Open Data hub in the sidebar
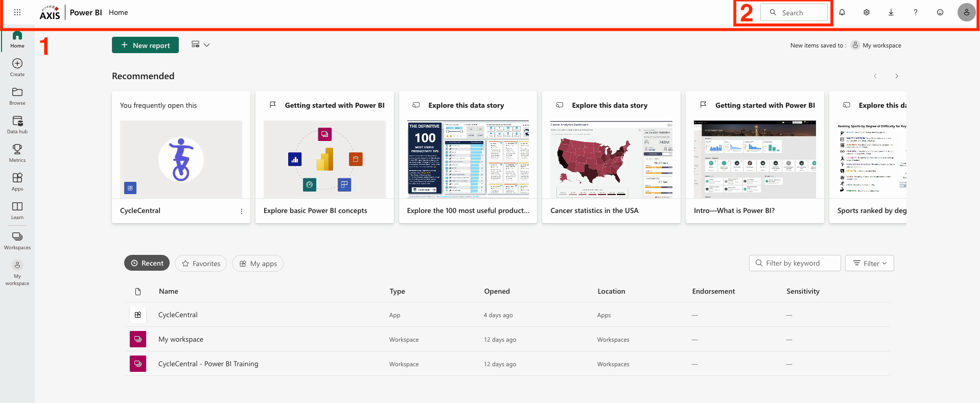 coord(17,125)
